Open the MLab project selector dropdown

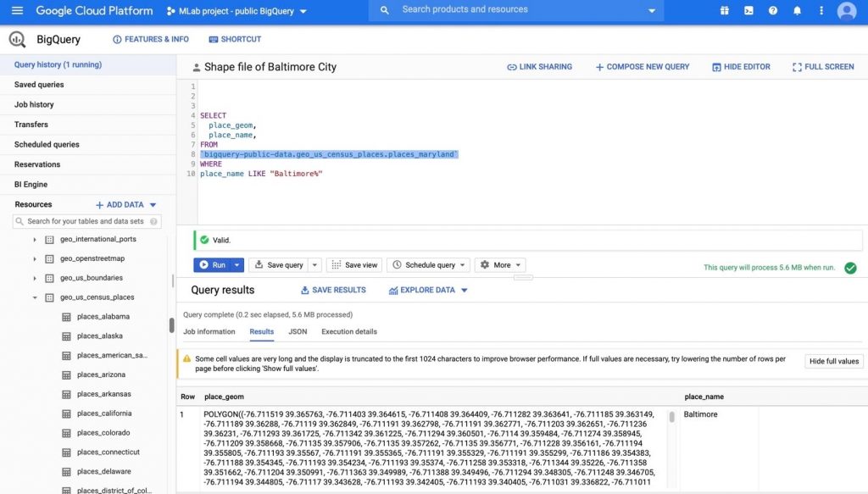[x=237, y=11]
